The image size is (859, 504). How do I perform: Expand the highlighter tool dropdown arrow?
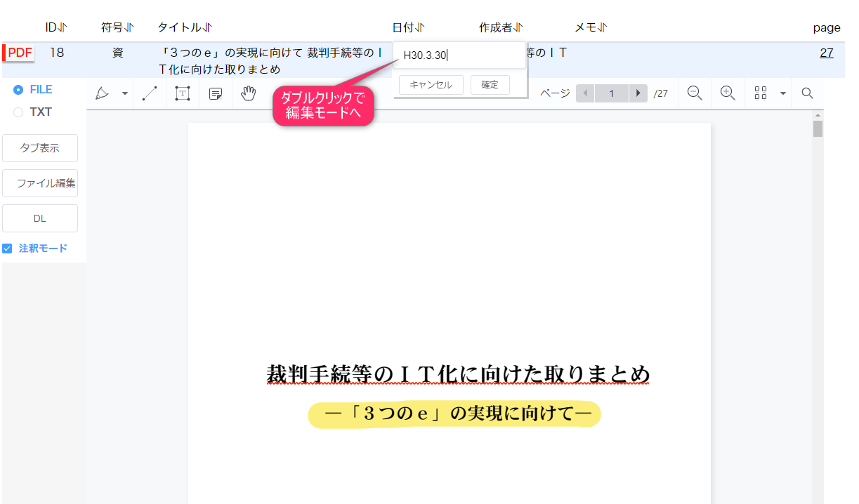[x=125, y=93]
